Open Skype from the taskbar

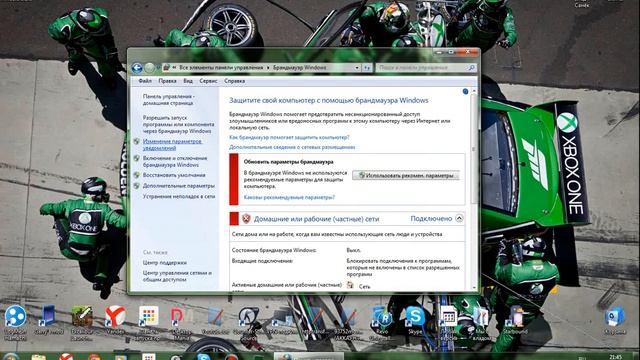click(x=203, y=357)
